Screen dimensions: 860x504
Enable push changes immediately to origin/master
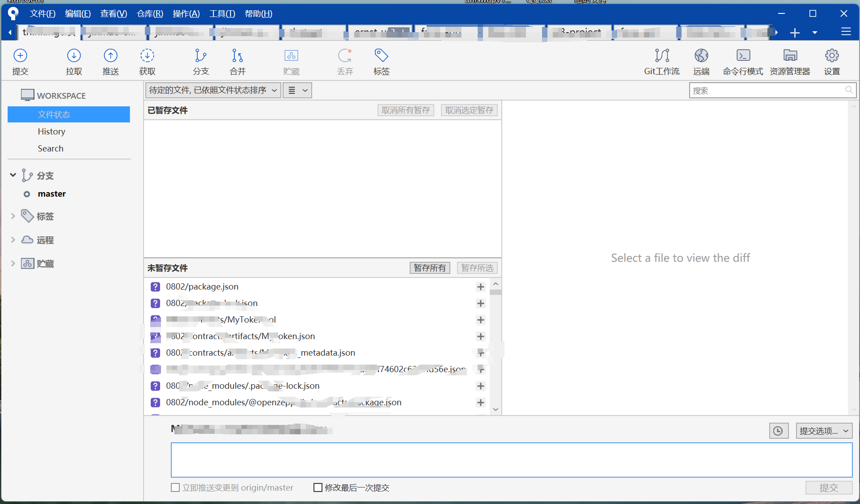pyautogui.click(x=175, y=487)
